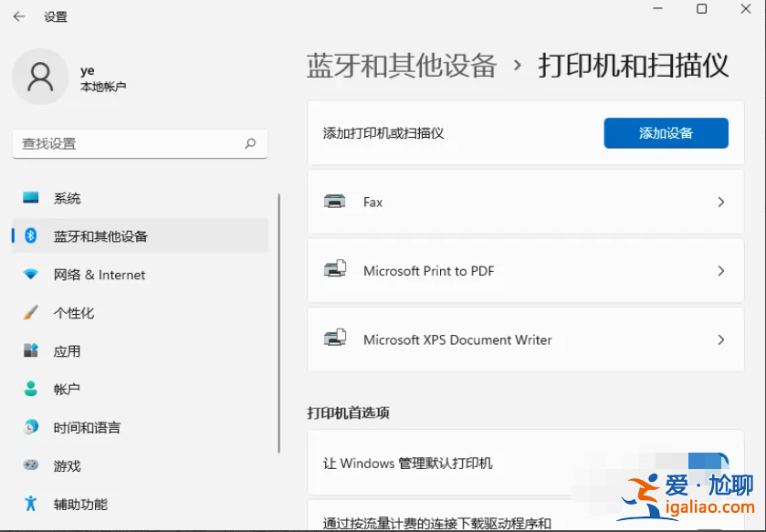Open the Microsoft Print to PDF printer
The width and height of the screenshot is (766, 532).
pos(525,271)
